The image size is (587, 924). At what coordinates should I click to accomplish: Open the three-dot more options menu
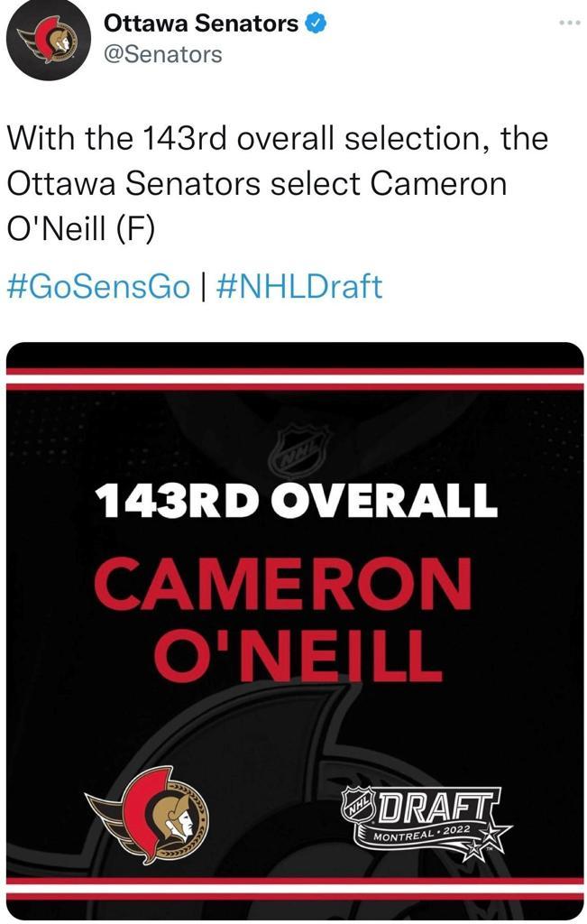(x=569, y=23)
